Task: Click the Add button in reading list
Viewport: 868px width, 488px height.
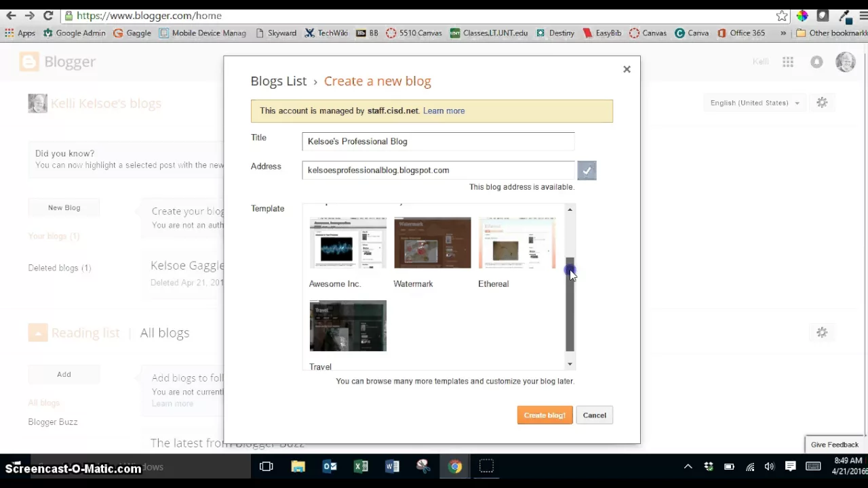Action: [64, 374]
